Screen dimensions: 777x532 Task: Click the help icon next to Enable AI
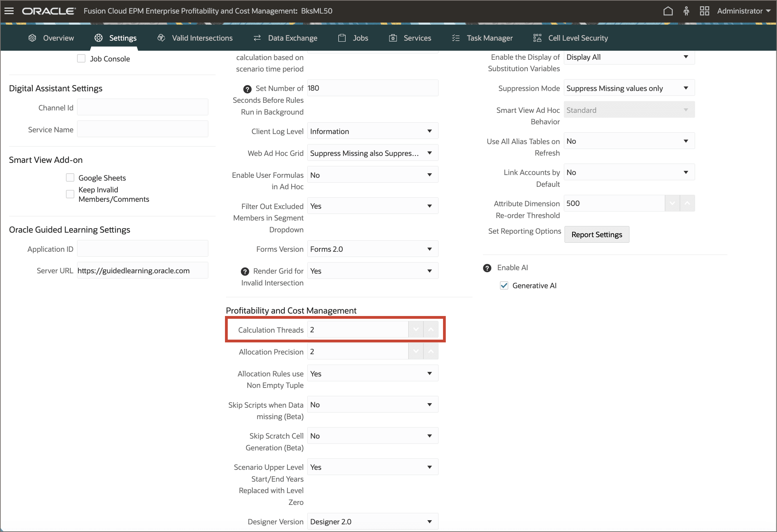pos(487,268)
